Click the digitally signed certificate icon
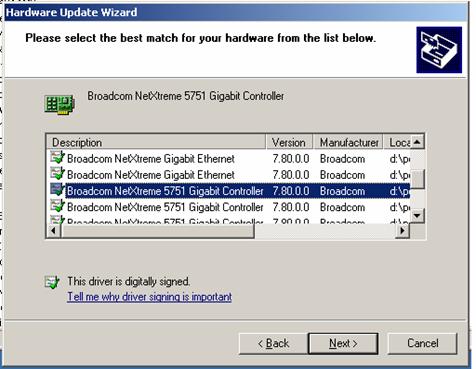This screenshot has height=369, width=476. pyautogui.click(x=52, y=282)
